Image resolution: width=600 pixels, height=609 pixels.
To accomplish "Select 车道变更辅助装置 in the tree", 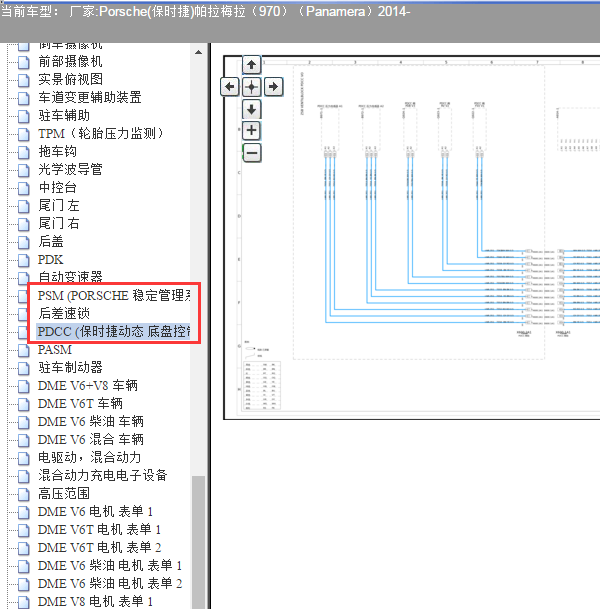I will click(90, 97).
